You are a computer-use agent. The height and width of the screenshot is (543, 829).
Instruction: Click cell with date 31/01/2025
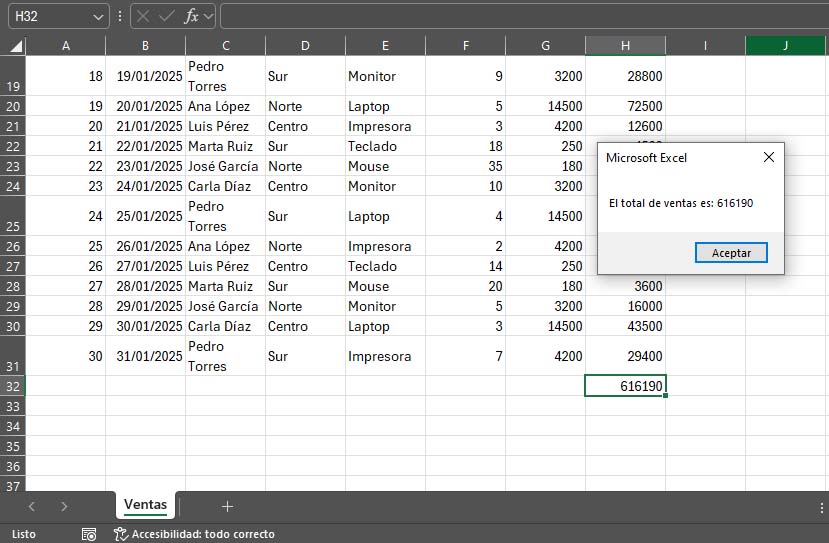click(145, 356)
